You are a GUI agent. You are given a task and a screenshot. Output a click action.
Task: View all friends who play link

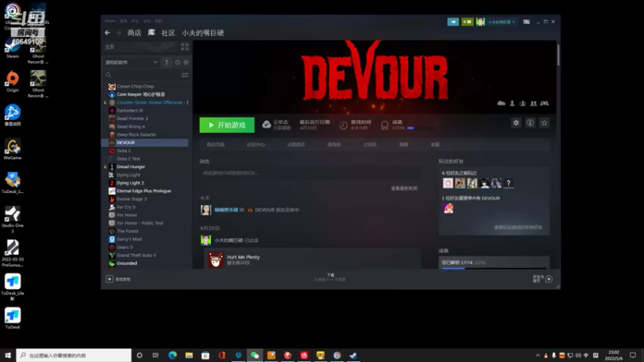click(x=518, y=228)
